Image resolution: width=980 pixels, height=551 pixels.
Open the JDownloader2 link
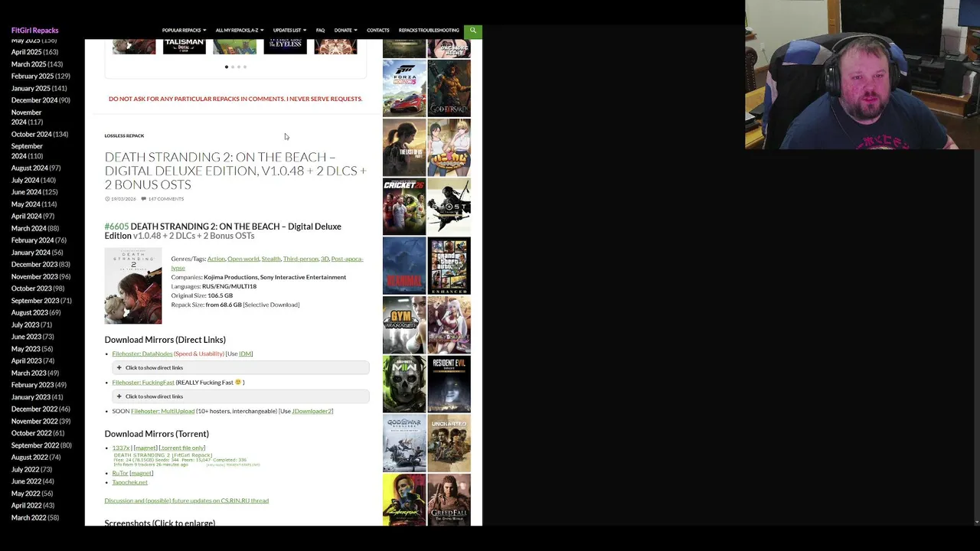pos(312,411)
